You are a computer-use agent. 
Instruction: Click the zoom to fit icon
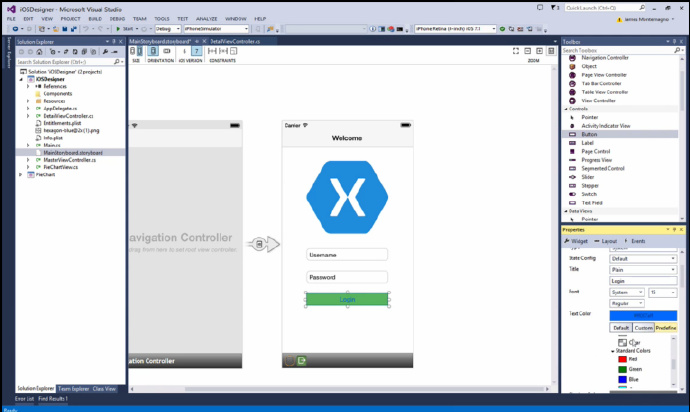point(516,51)
